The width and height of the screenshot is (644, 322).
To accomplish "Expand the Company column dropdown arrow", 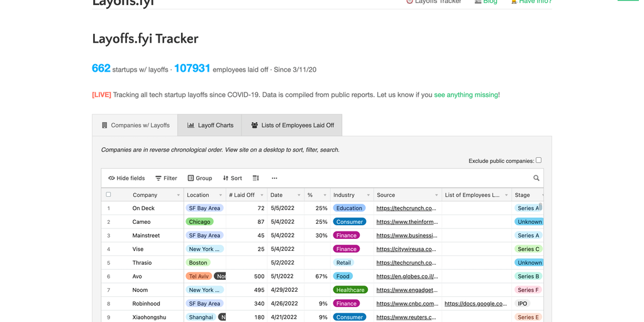I will click(x=178, y=195).
